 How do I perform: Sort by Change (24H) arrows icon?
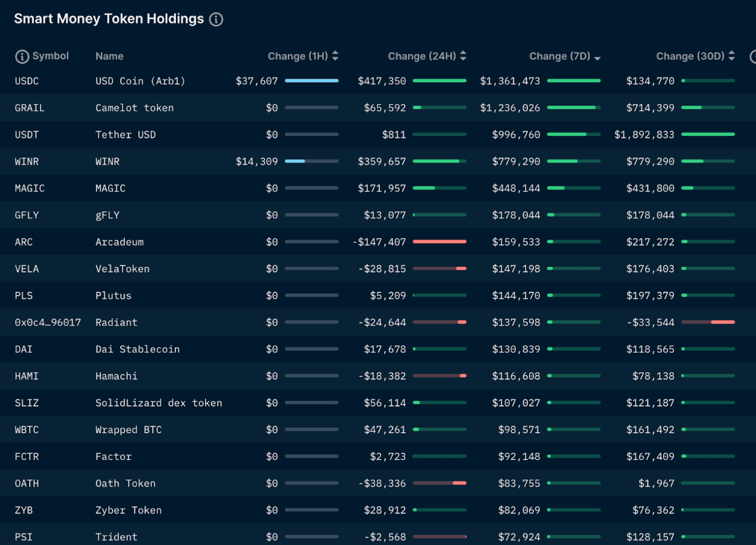tap(463, 56)
